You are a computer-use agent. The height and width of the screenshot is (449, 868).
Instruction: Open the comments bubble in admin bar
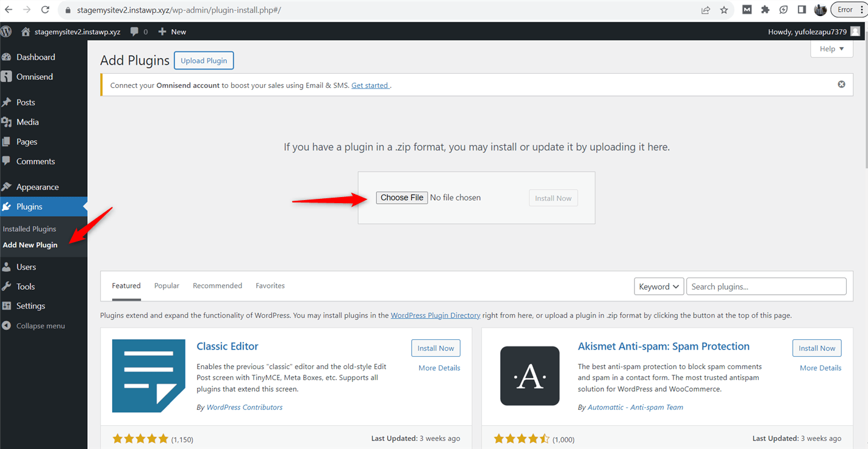(139, 32)
